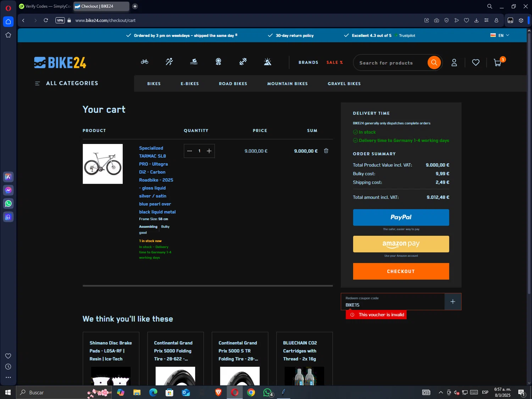The width and height of the screenshot is (532, 399).
Task: Open Opera bookmarks star in sidebar
Action: coord(8,35)
